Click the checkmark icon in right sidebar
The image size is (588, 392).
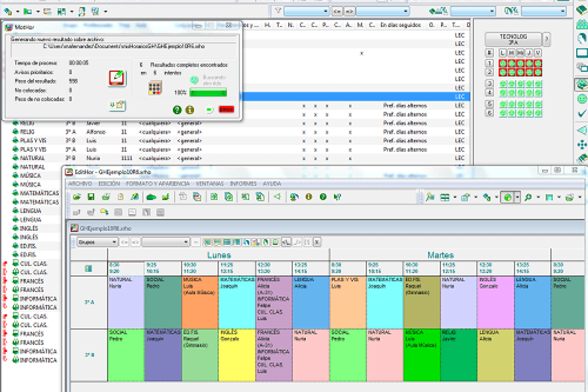(582, 114)
